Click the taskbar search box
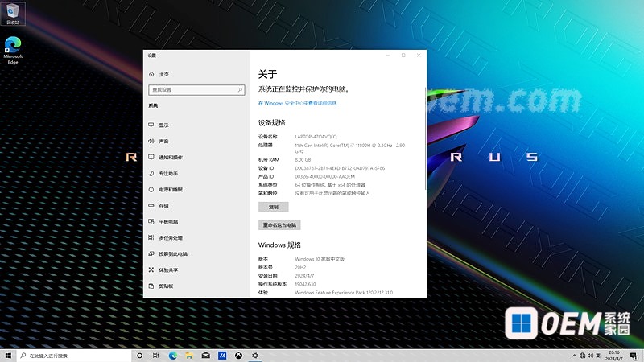The height and width of the screenshot is (362, 644). 74,356
